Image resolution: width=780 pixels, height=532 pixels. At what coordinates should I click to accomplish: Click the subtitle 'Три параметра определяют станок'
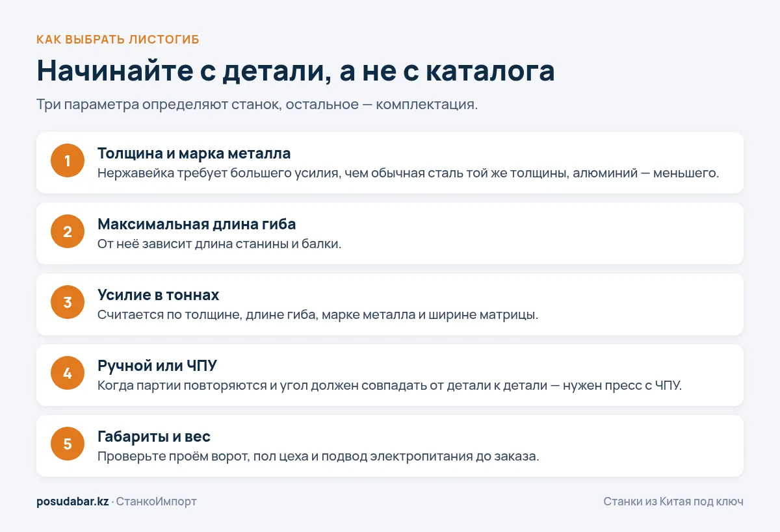point(257,105)
